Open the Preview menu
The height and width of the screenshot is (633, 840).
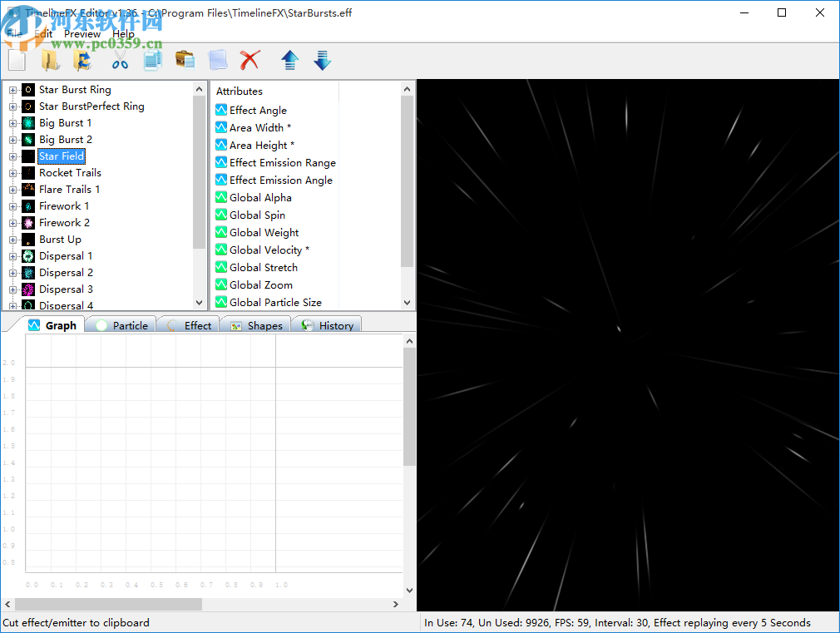(82, 34)
